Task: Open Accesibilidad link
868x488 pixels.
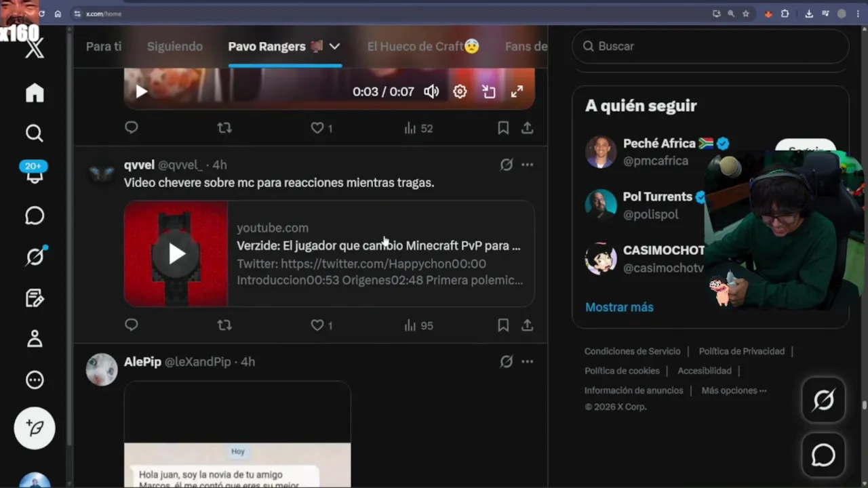Action: pos(704,371)
